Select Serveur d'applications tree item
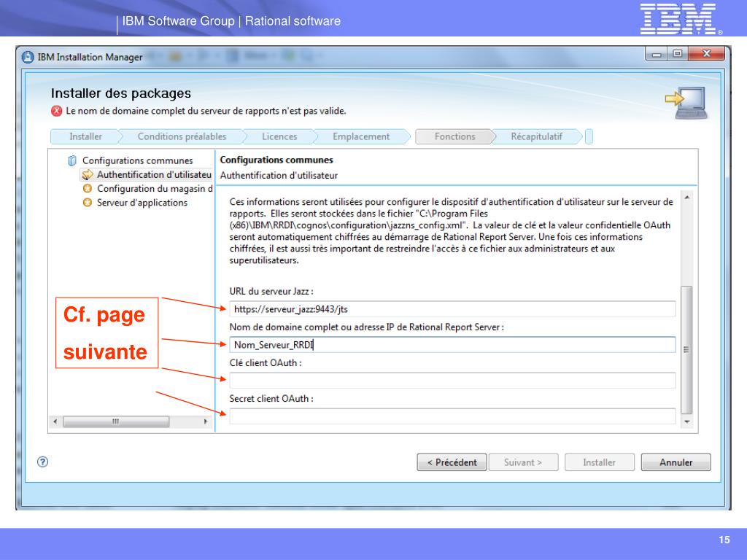The height and width of the screenshot is (560, 747). pos(142,203)
